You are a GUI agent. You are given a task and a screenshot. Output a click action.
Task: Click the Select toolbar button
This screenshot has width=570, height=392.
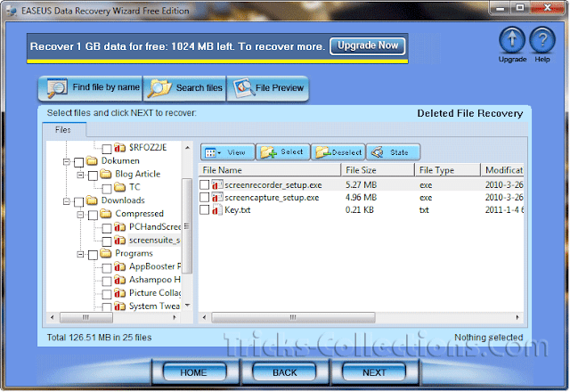(x=283, y=152)
